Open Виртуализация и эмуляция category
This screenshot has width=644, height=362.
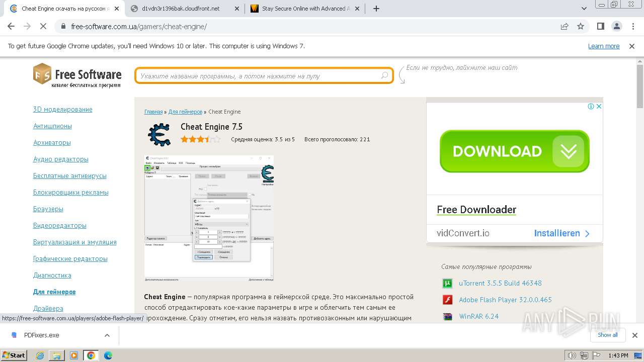coord(75,242)
